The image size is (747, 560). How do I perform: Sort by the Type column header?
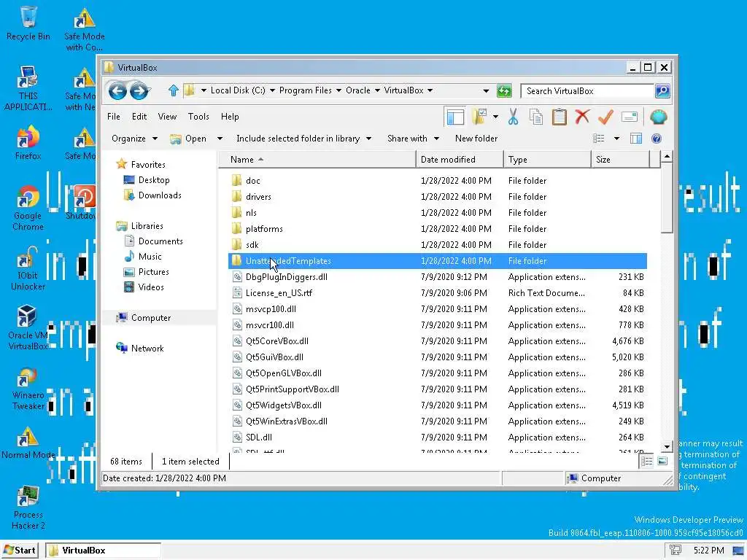(x=547, y=160)
